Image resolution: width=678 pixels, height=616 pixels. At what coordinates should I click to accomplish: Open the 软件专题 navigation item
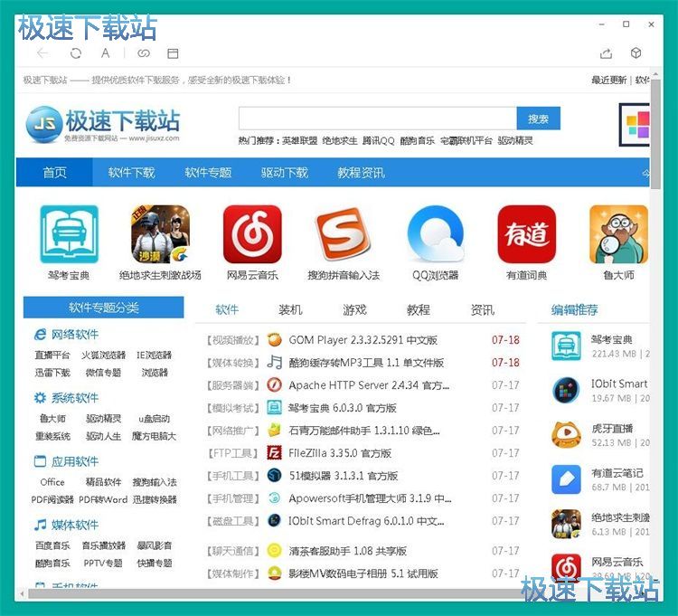(208, 173)
